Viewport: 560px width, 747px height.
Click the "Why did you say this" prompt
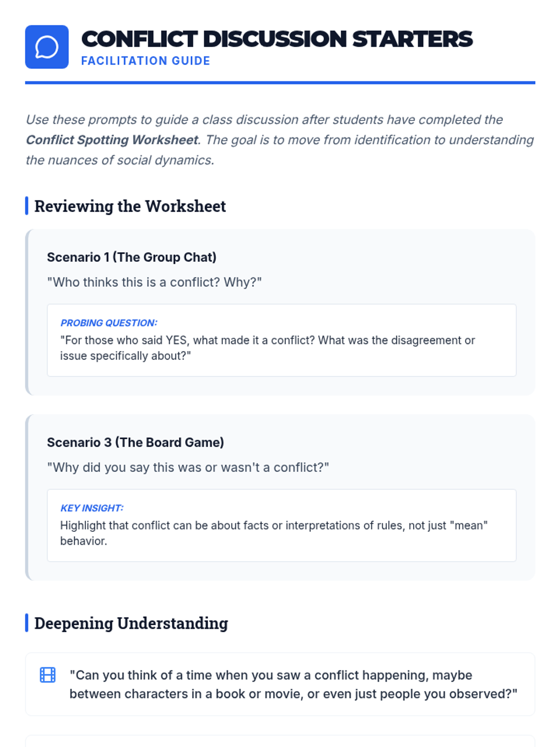[188, 467]
